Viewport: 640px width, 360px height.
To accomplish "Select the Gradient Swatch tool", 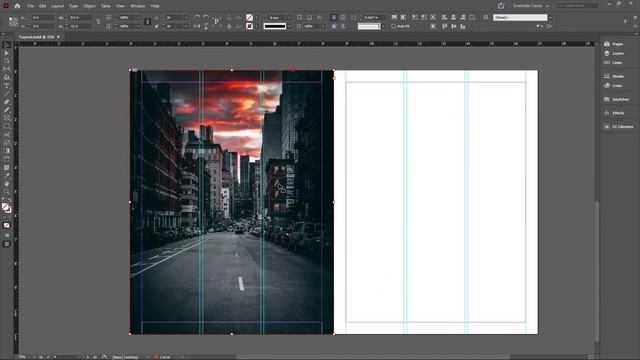I will (7, 151).
